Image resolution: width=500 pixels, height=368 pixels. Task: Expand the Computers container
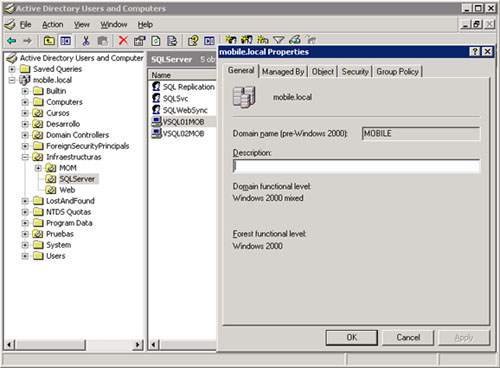[25, 102]
